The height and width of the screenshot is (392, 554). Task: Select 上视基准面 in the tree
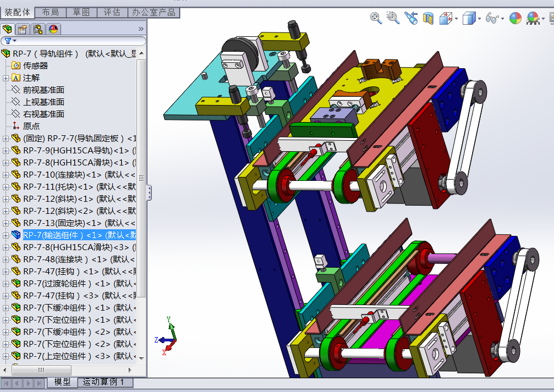(x=43, y=102)
